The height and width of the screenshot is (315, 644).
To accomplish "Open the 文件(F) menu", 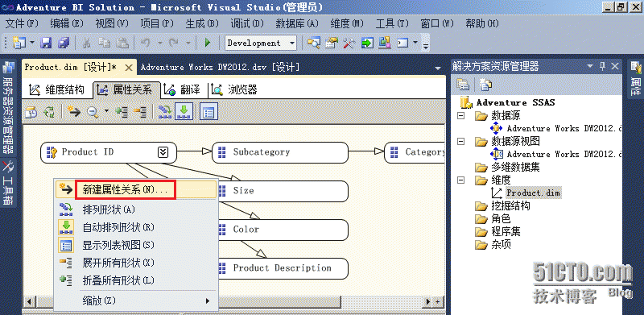I will (x=22, y=23).
